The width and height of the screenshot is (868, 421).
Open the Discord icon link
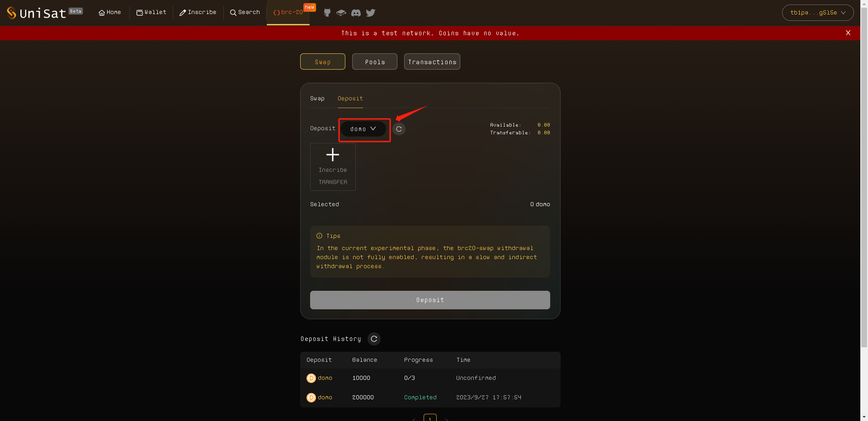click(356, 13)
